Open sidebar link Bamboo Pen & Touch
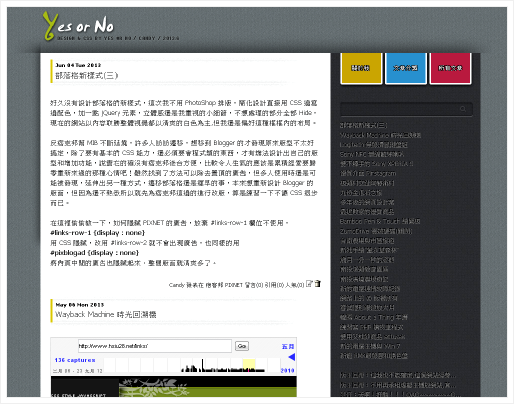 pyautogui.click(x=380, y=221)
